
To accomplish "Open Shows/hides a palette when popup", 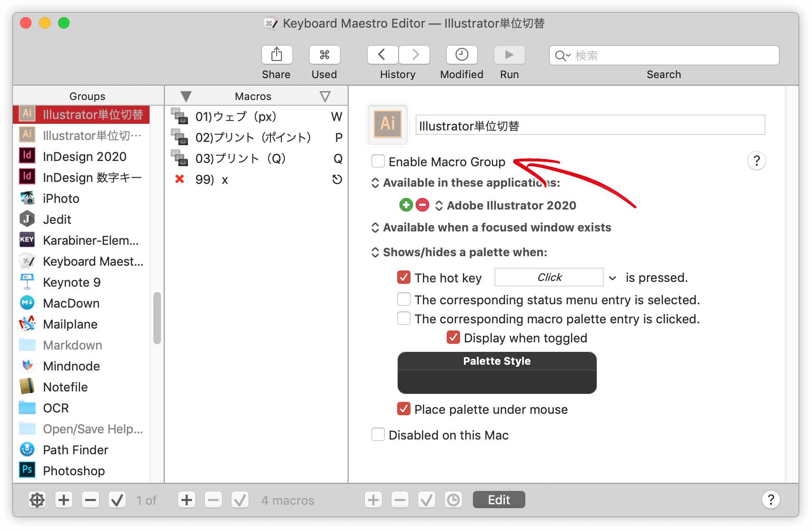I will click(x=459, y=252).
